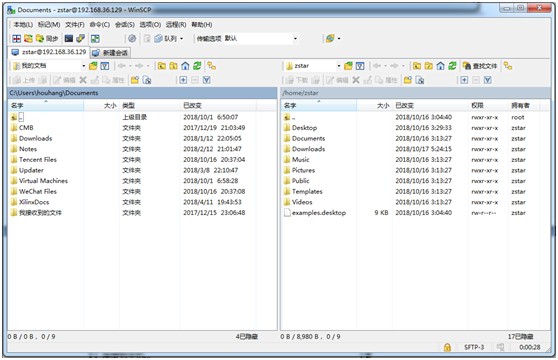Viewport: 558px width, 360px height.
Task: Open the terminal console icon
Action: pyautogui.click(x=69, y=38)
